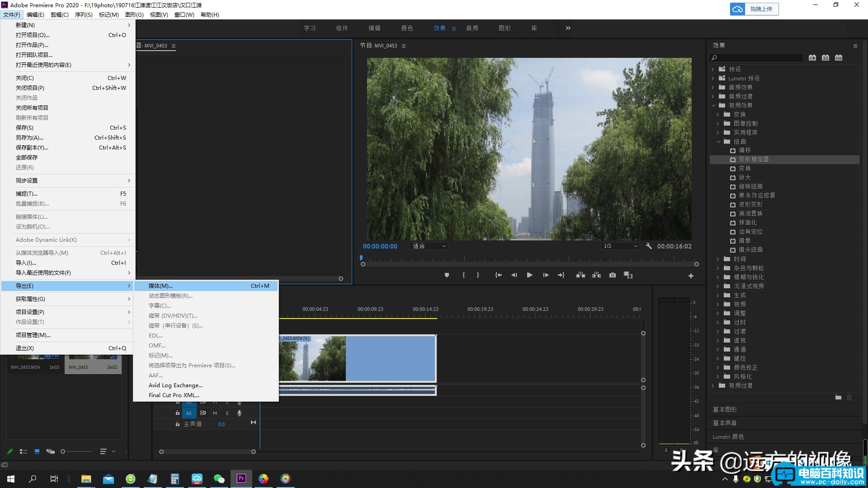Image resolution: width=868 pixels, height=488 pixels.
Task: Open program monitor wrench settings
Action: pyautogui.click(x=649, y=246)
